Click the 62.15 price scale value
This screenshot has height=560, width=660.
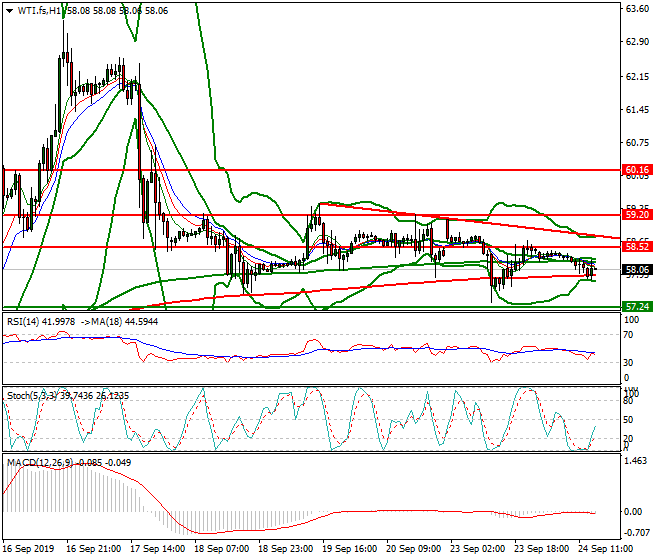[637, 77]
